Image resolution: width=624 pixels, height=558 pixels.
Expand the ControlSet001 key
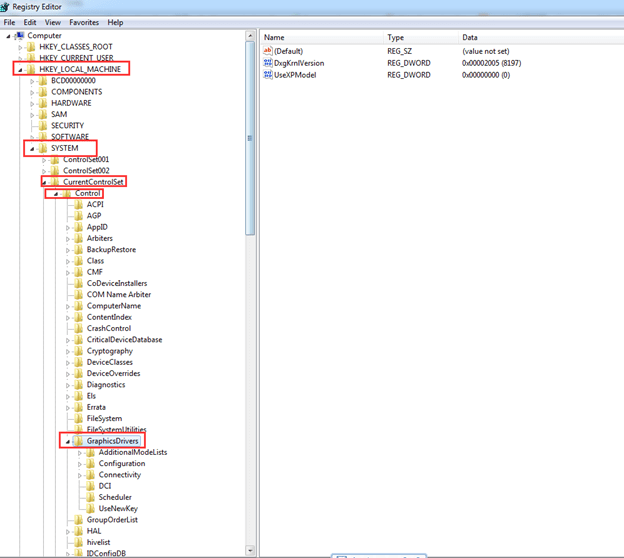point(44,160)
